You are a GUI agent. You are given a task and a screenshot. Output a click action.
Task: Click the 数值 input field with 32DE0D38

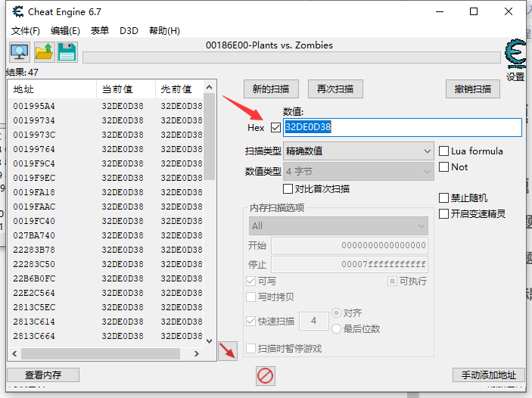coord(403,127)
